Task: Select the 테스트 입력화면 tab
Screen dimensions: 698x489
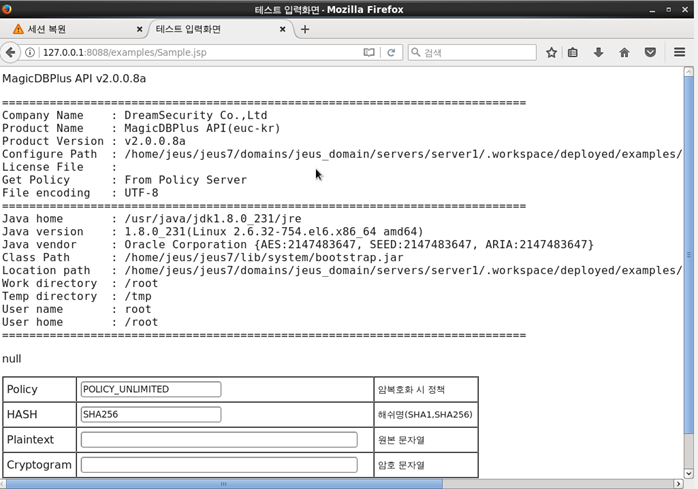Action: pos(220,29)
